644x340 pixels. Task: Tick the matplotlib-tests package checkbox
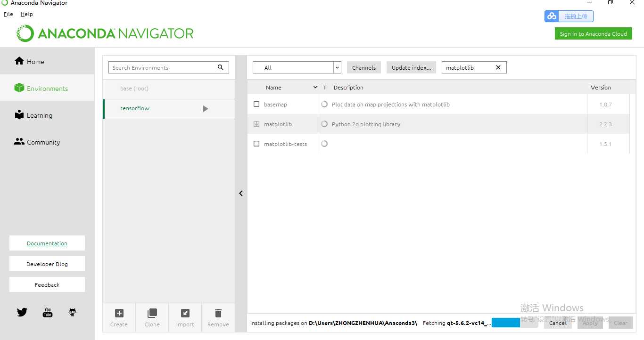coord(256,144)
